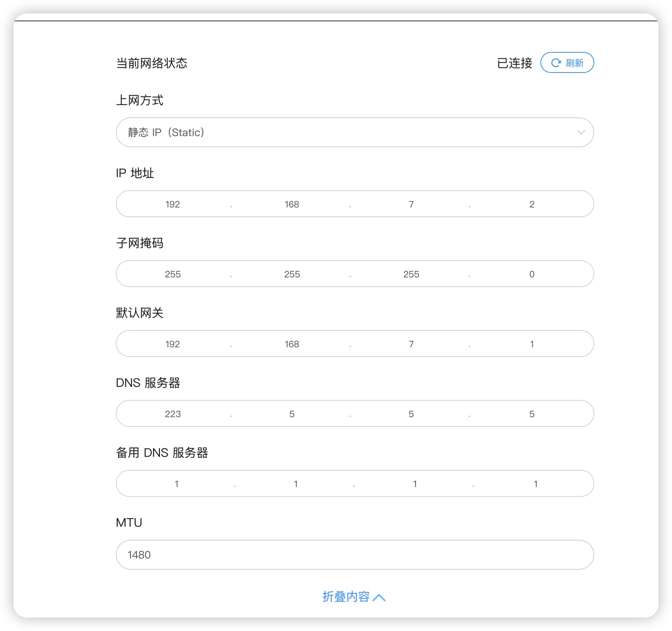Click the first octet of IP 地址 showing 192

tap(172, 204)
